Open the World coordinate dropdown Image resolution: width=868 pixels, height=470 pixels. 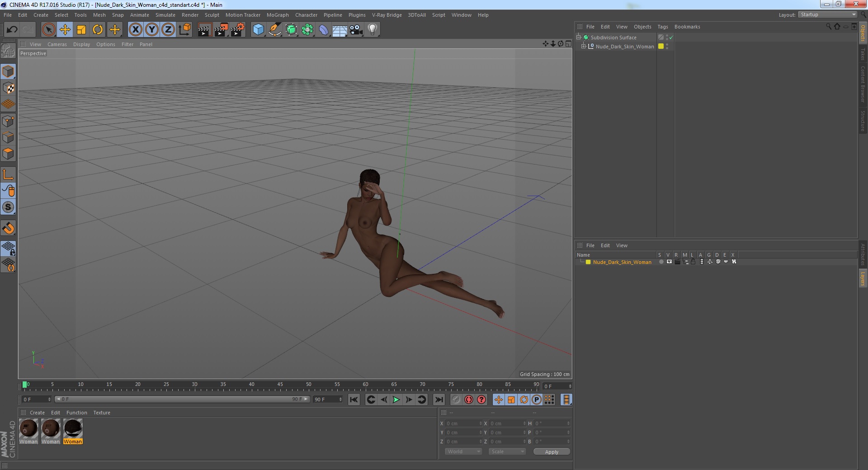point(463,451)
